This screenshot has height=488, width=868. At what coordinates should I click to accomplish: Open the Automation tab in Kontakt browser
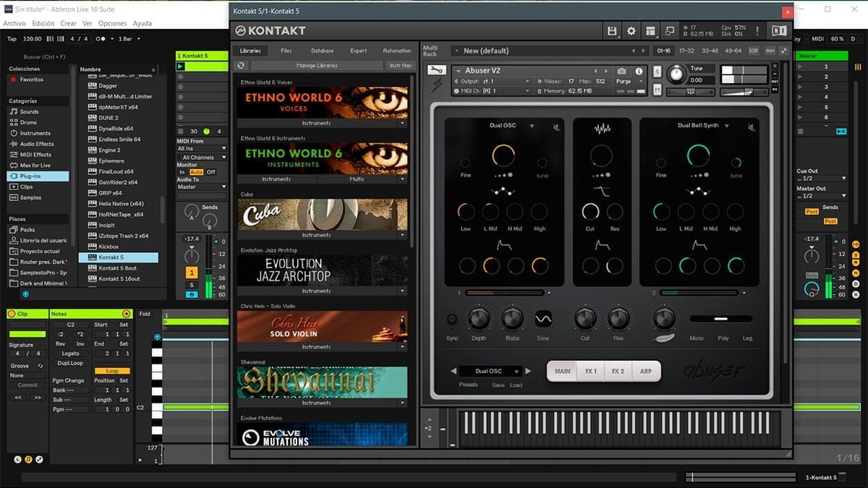click(396, 51)
